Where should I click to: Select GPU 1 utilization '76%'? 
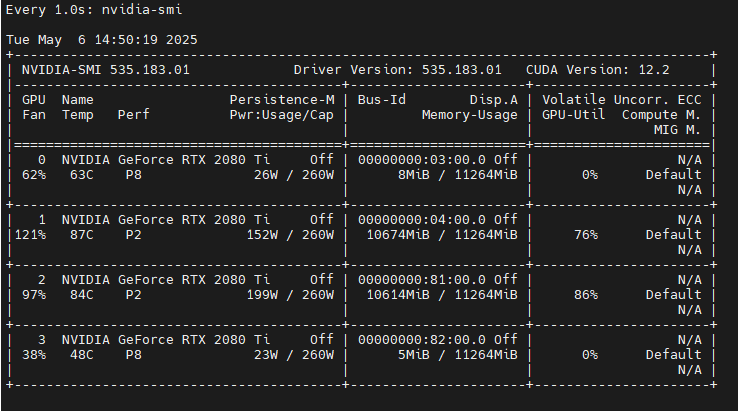coord(586,235)
